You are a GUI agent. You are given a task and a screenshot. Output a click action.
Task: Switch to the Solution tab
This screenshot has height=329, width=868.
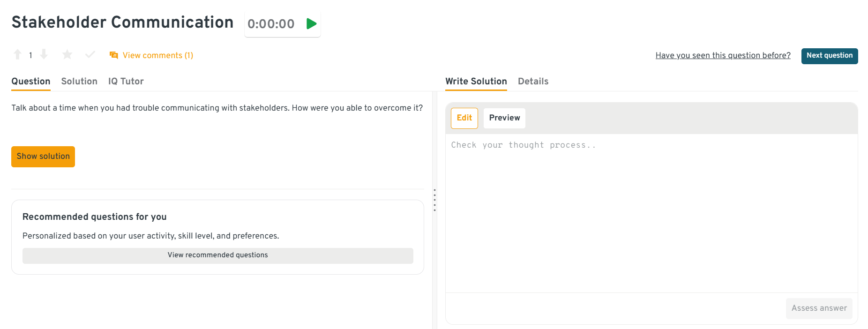[x=79, y=81]
